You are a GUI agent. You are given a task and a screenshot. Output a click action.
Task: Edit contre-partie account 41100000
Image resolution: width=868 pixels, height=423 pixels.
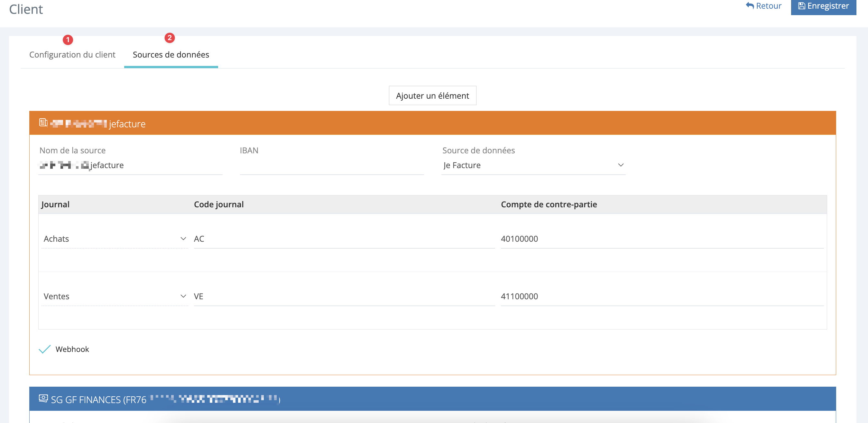(662, 296)
